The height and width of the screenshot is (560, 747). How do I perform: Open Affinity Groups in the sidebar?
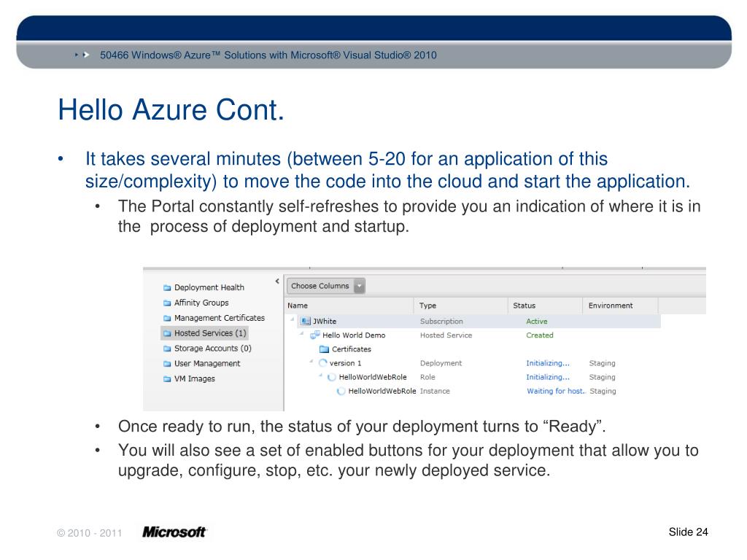coord(201,303)
